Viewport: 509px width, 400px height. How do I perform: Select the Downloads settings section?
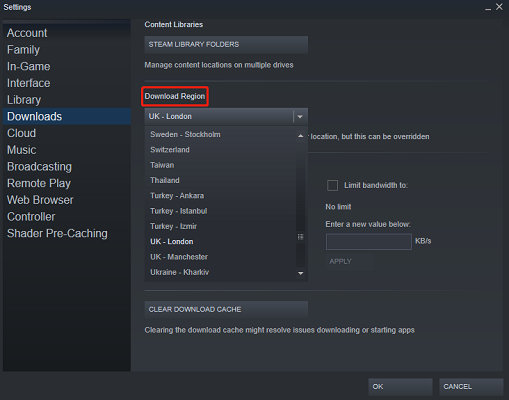coord(67,116)
